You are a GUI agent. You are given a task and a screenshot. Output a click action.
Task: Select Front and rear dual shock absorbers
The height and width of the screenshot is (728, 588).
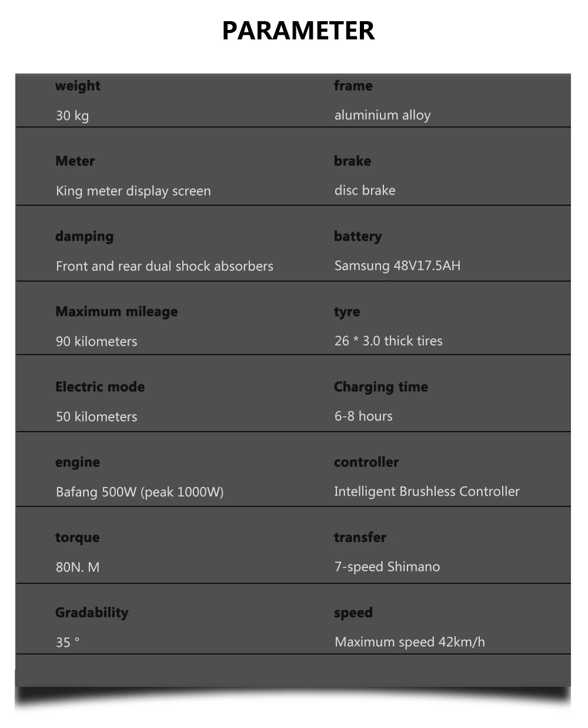coord(165,266)
